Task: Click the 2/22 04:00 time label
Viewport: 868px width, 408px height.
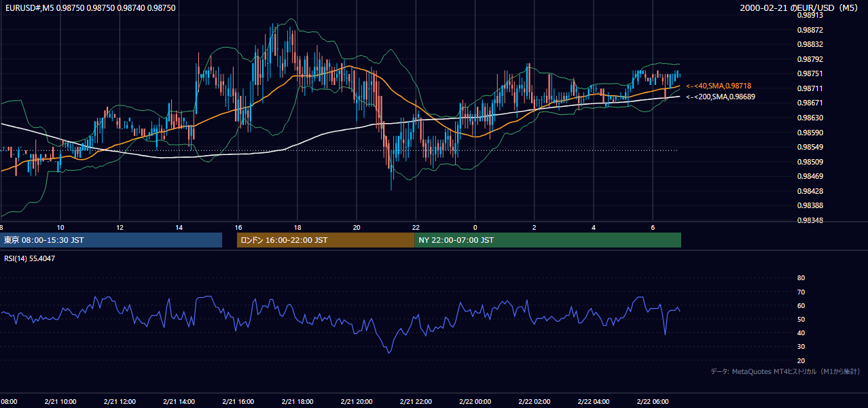Action: click(594, 402)
